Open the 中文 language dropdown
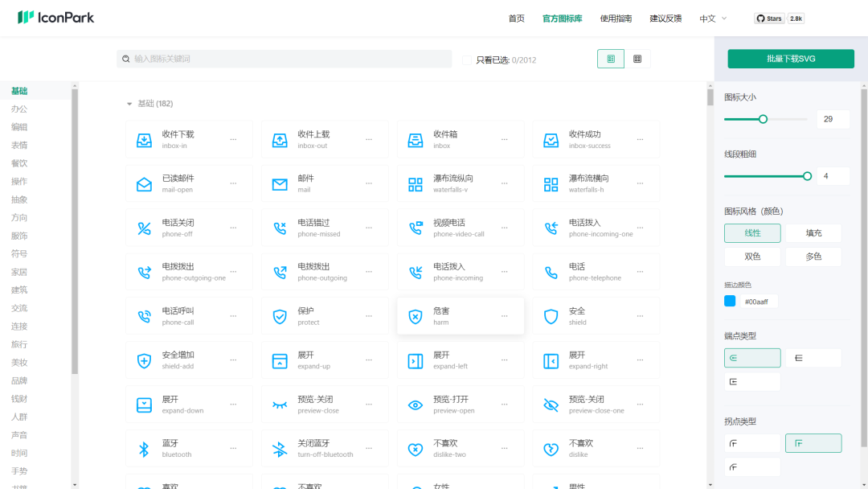Viewport: 868px width, 489px height. point(713,18)
